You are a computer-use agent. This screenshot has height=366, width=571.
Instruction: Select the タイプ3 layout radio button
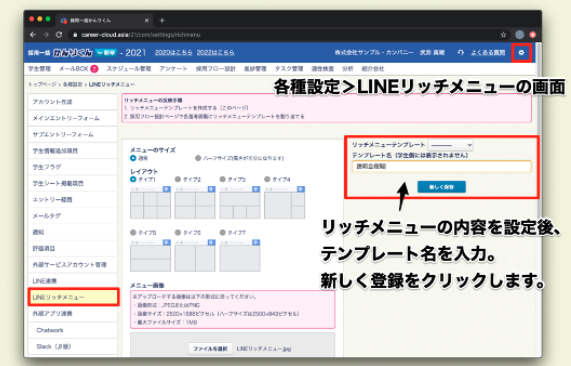coord(223,179)
